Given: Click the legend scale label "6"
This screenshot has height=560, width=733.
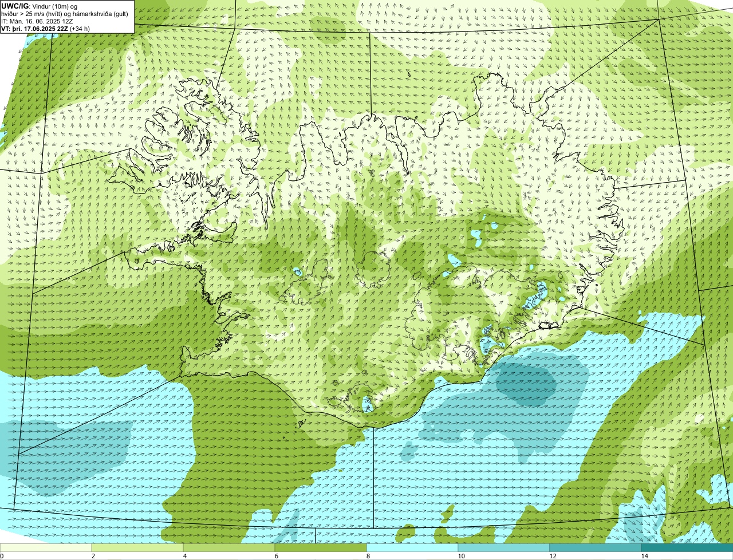Looking at the screenshot, I should click(276, 556).
